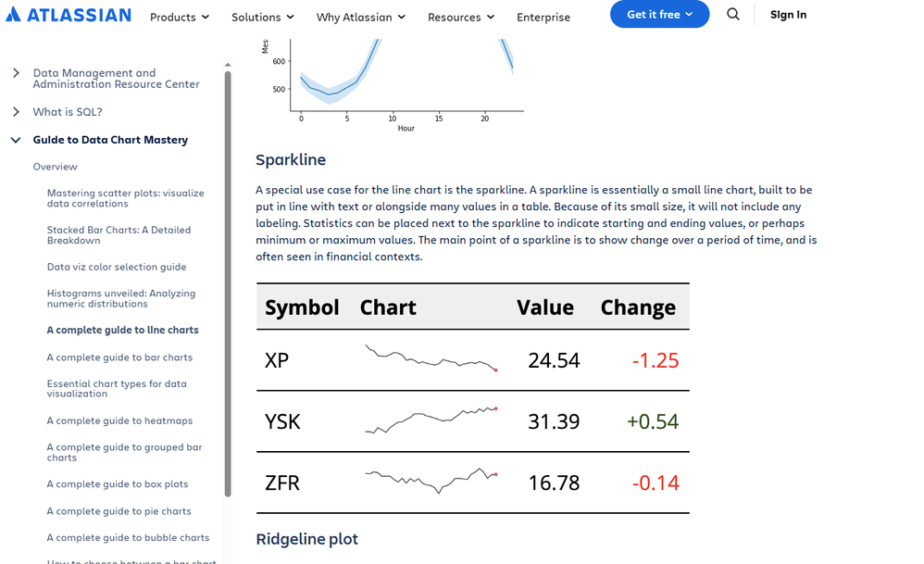Click Sign in

(x=789, y=15)
